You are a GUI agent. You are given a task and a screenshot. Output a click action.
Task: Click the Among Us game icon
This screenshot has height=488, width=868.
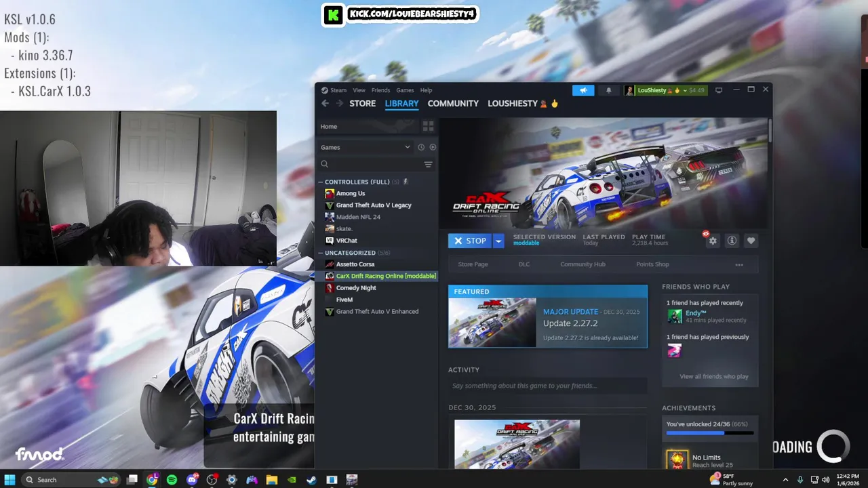330,193
